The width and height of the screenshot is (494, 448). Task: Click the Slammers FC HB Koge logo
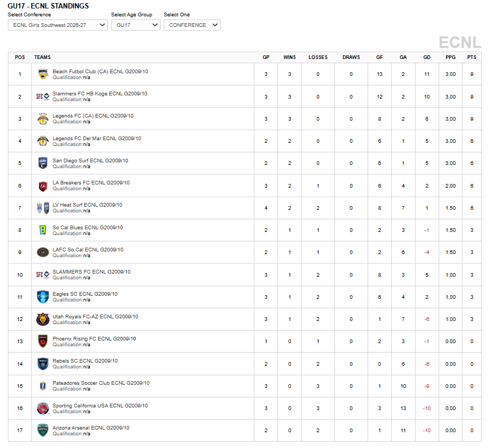(43, 96)
